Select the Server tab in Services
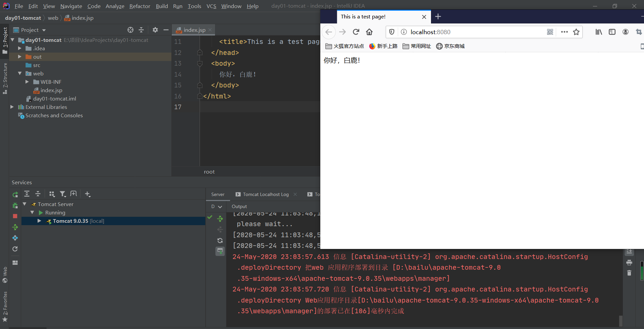The height and width of the screenshot is (329, 644). click(x=218, y=194)
